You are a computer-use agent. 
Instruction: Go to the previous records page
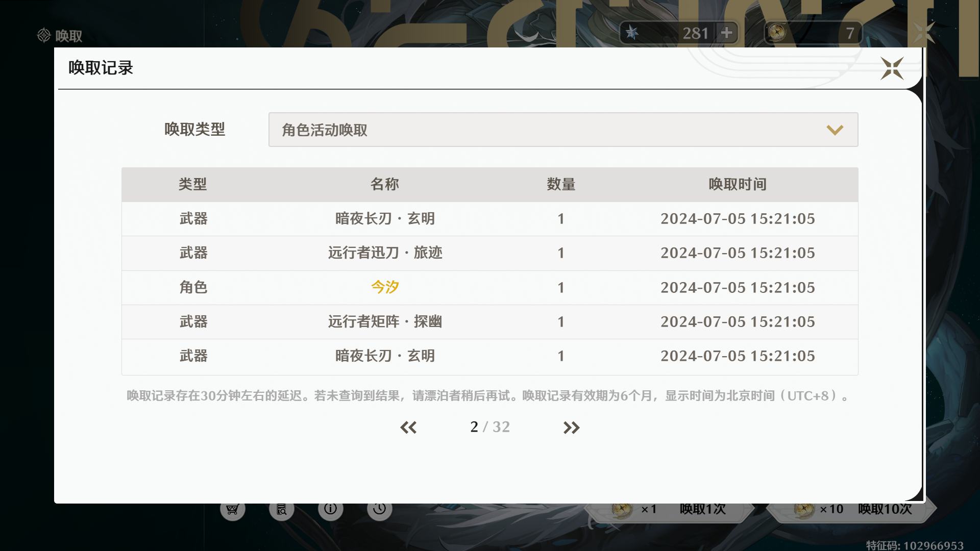[408, 428]
